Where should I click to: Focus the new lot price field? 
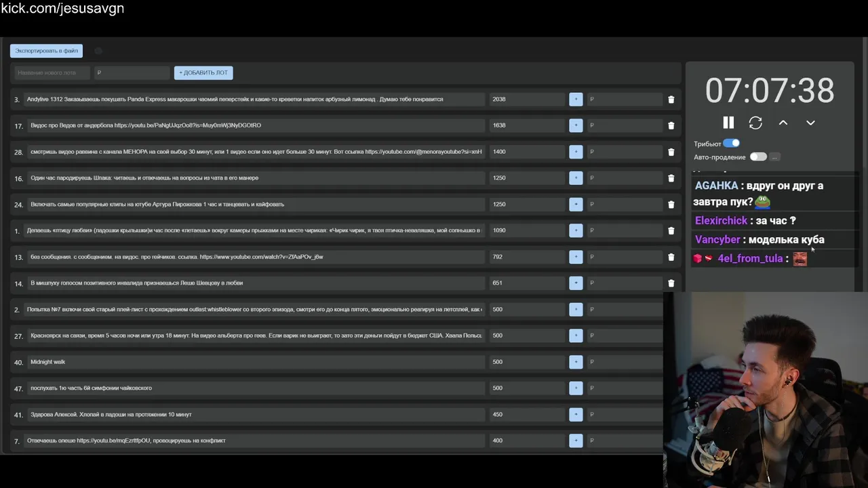click(x=132, y=73)
